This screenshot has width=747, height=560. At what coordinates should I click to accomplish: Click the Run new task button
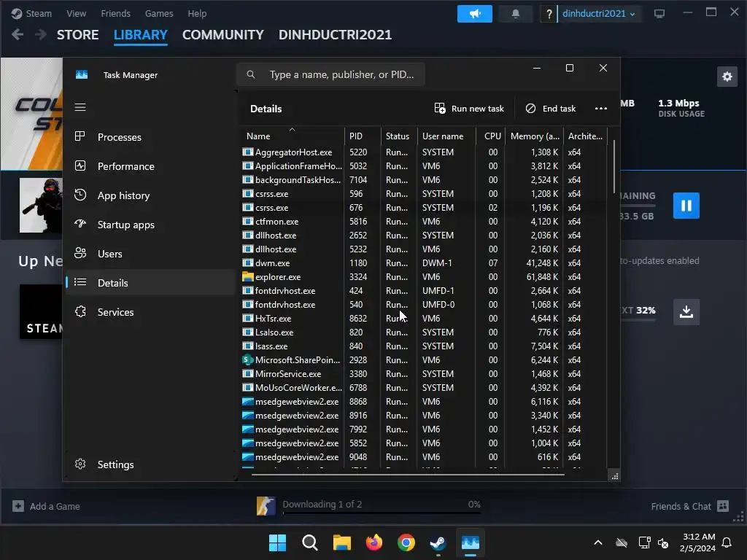tap(469, 109)
